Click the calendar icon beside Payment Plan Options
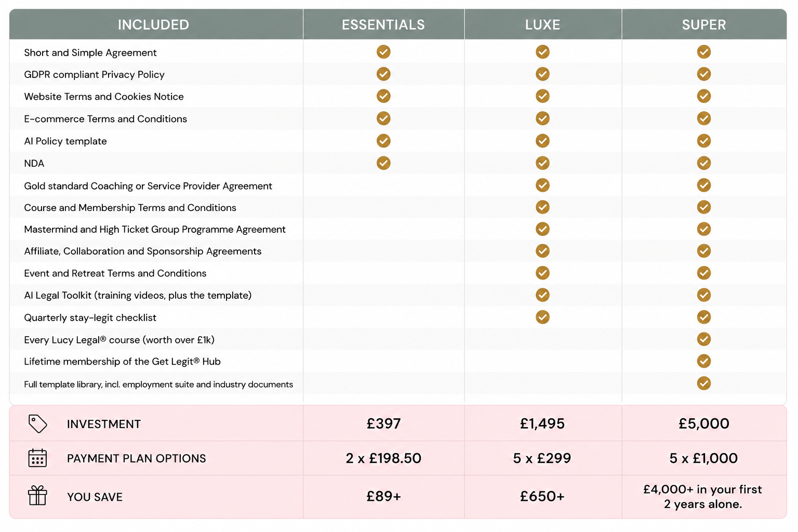This screenshot has height=532, width=798. [x=37, y=458]
